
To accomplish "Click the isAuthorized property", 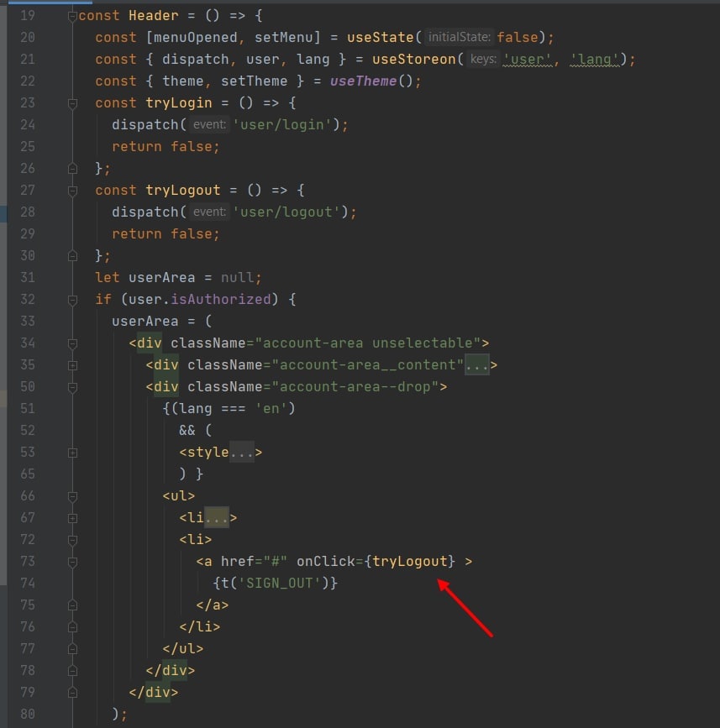I will pyautogui.click(x=221, y=300).
